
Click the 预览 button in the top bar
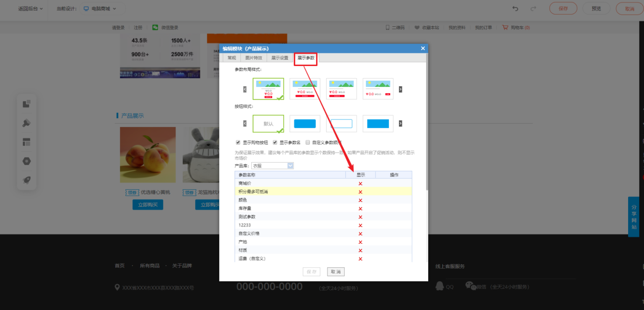click(597, 8)
